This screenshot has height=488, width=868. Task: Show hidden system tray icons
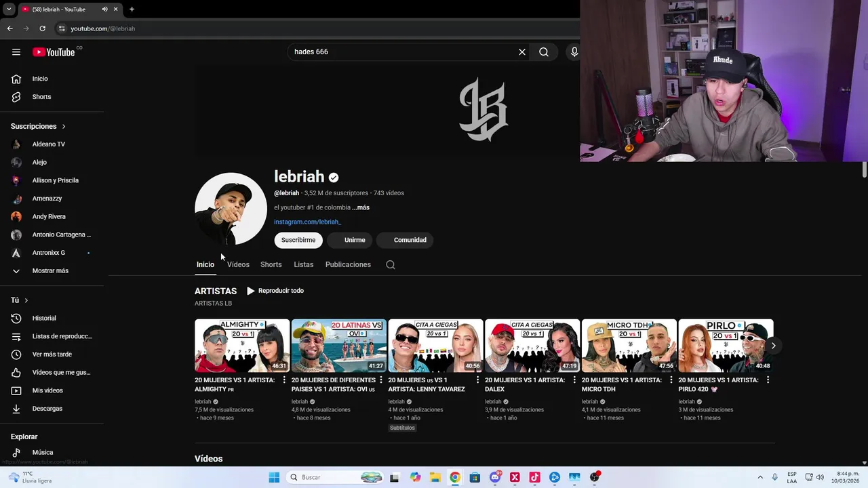pos(759,477)
